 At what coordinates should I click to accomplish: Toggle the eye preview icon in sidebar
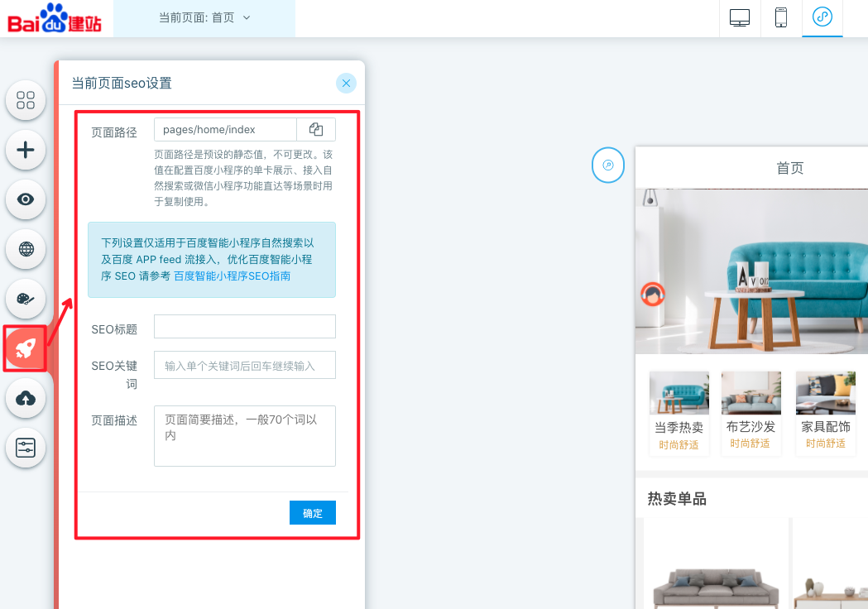pyautogui.click(x=26, y=199)
